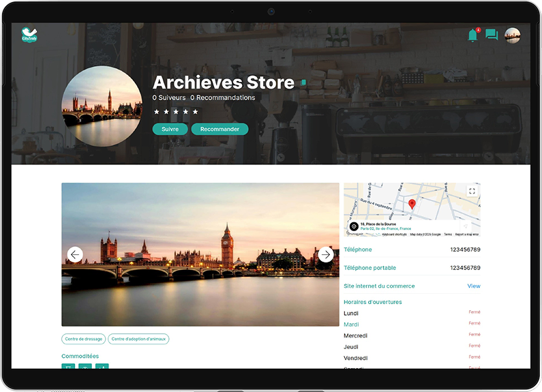Open the user avatar menu

point(512,35)
